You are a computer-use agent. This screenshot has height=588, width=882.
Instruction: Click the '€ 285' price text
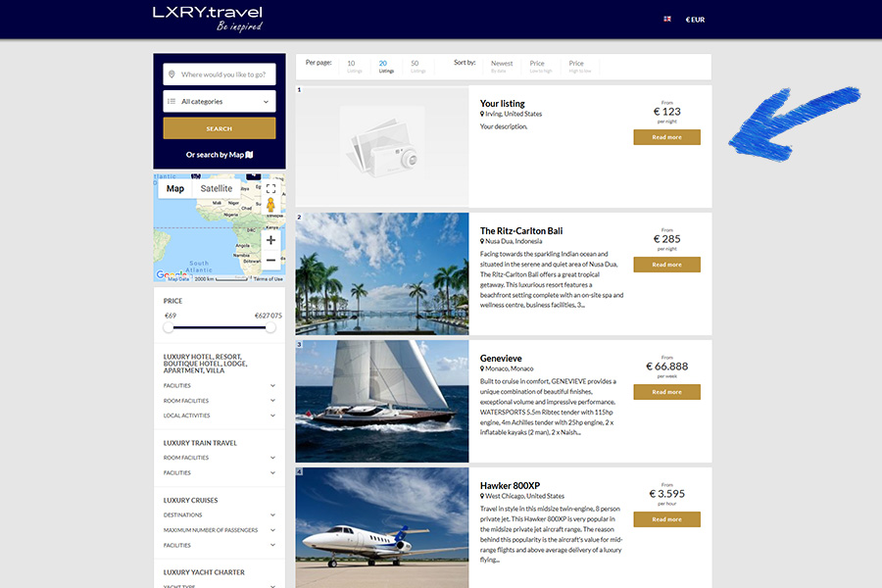point(667,239)
